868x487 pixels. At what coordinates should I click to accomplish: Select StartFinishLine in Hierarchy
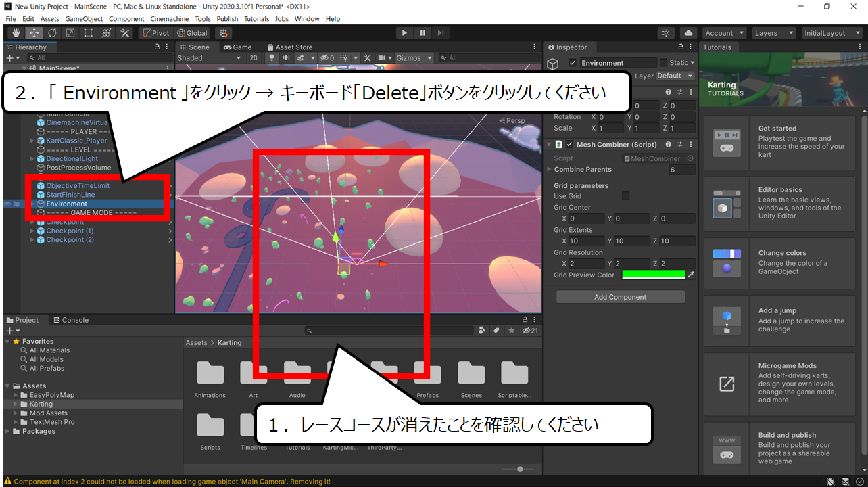click(x=70, y=195)
